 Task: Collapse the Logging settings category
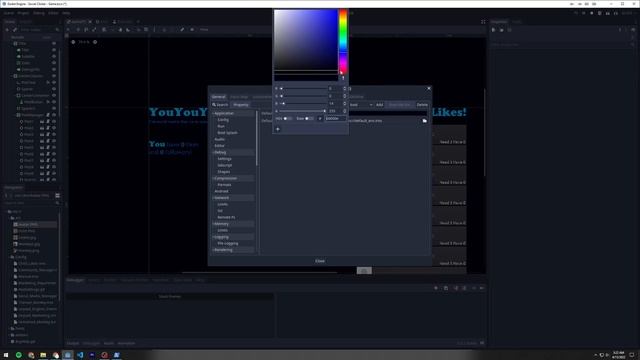point(213,237)
